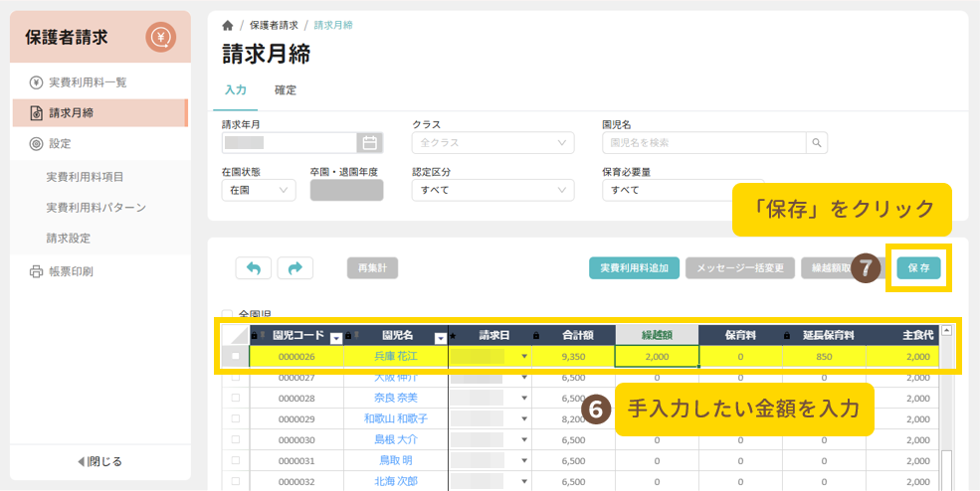Viewport: 980px width, 491px height.
Task: Click the redo arrow button
Action: 295,267
